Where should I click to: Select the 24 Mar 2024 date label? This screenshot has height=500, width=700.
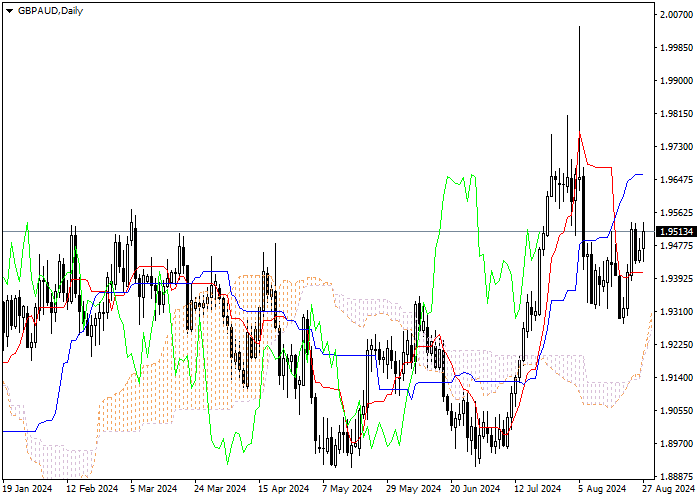[x=220, y=489]
